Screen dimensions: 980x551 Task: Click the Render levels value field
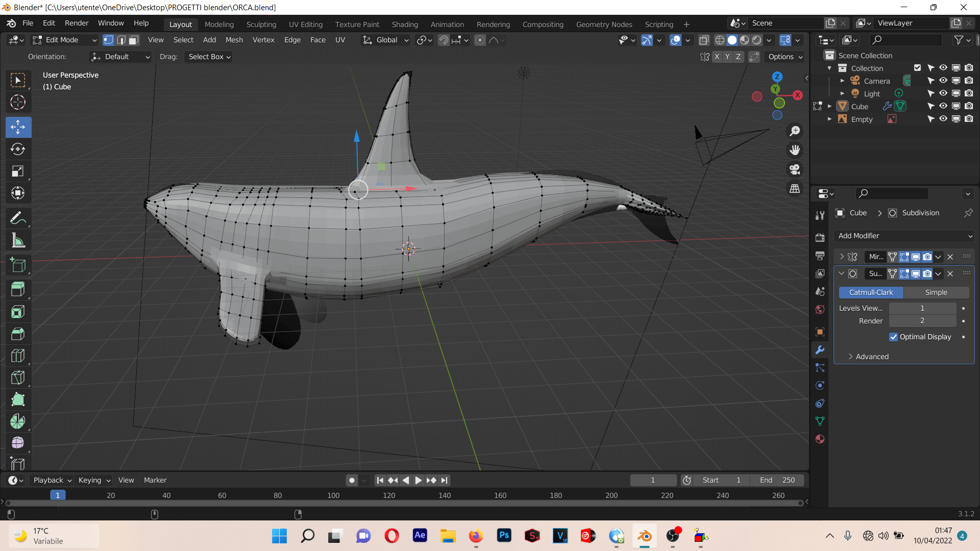(922, 321)
